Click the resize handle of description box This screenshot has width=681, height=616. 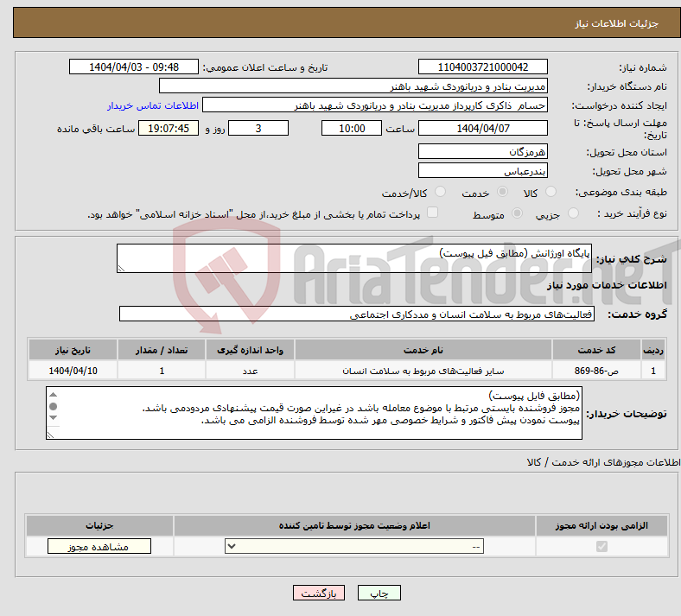pos(121,269)
